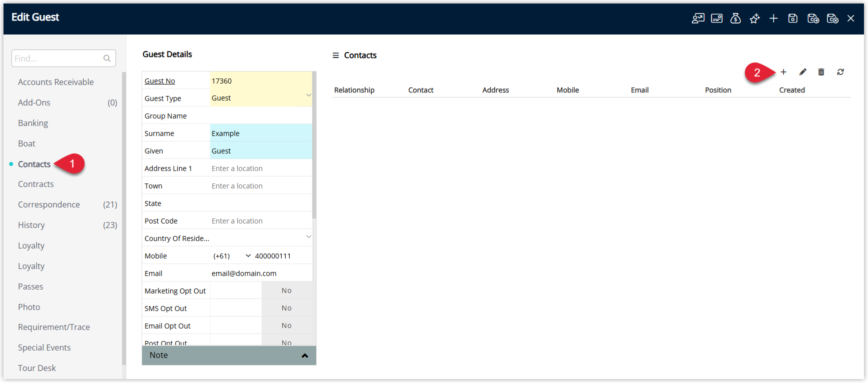Click the Given name field

(x=261, y=150)
